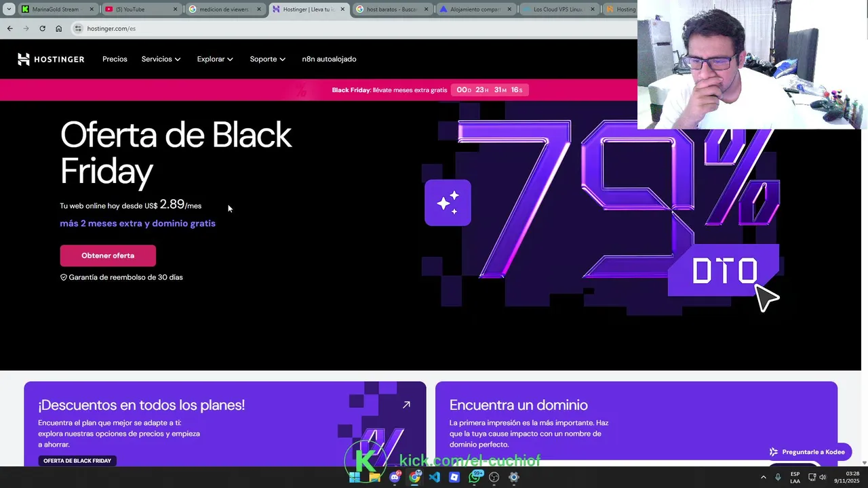Expand the Explorar dropdown menu
Image resolution: width=868 pixels, height=488 pixels.
point(215,59)
